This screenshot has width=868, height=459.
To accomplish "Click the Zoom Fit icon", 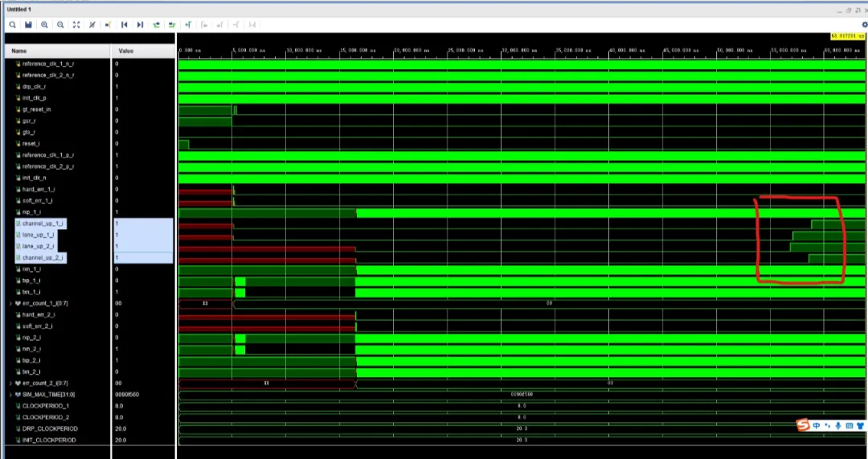I will (x=76, y=25).
